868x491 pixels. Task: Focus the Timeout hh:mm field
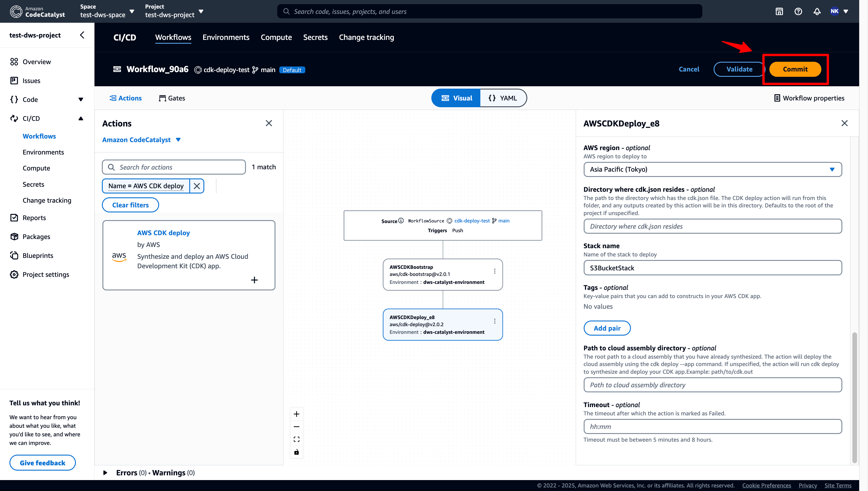pyautogui.click(x=712, y=426)
